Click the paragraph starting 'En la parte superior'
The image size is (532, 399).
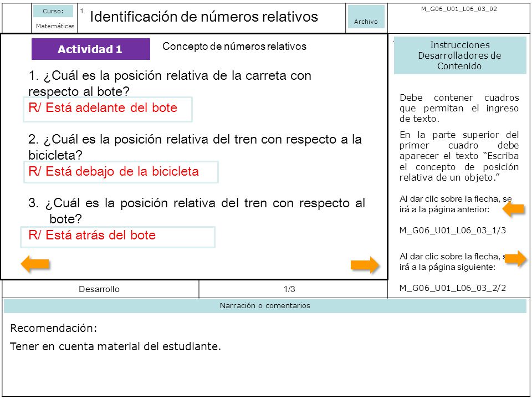pyautogui.click(x=459, y=156)
